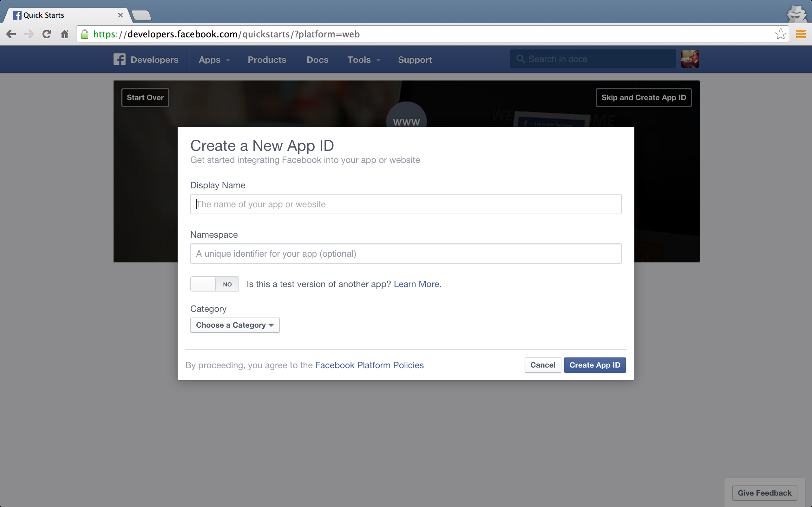Open Chrome hamburger menu icon

tap(801, 34)
